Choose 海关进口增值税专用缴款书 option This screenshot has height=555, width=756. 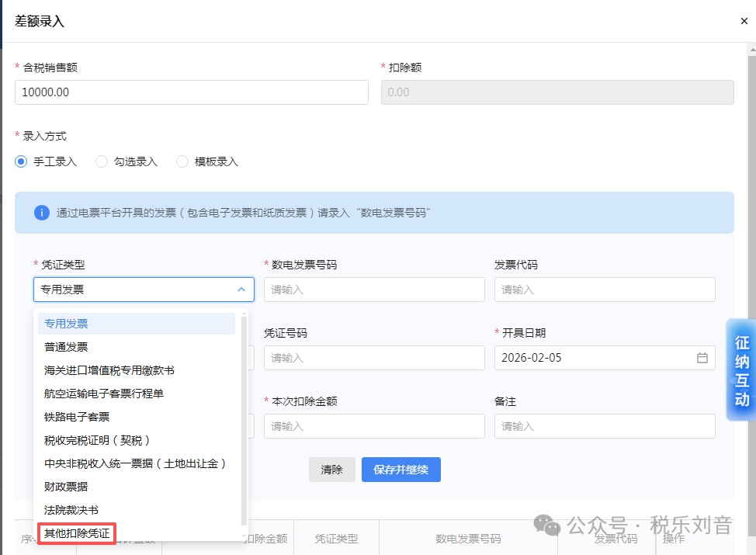point(137,370)
